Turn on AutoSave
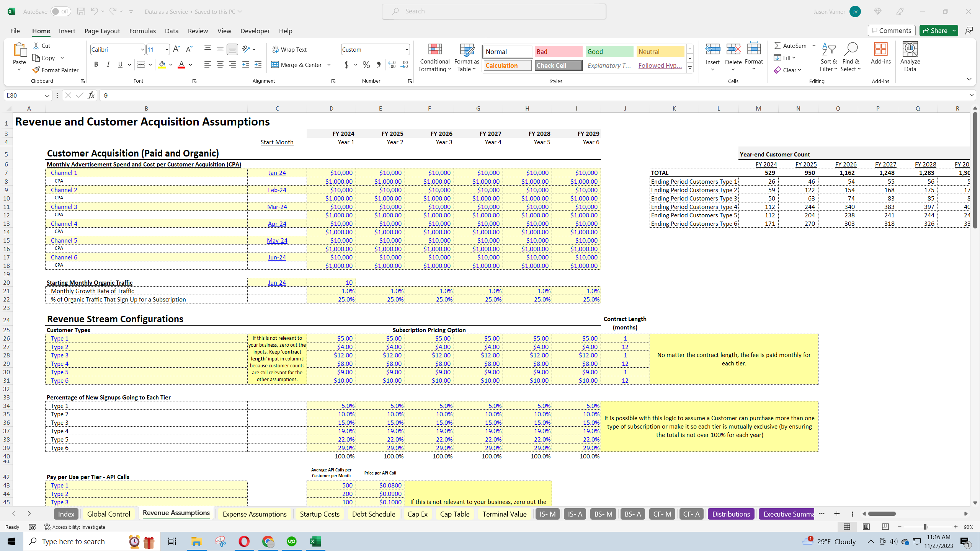The width and height of the screenshot is (980, 551). coord(60,11)
